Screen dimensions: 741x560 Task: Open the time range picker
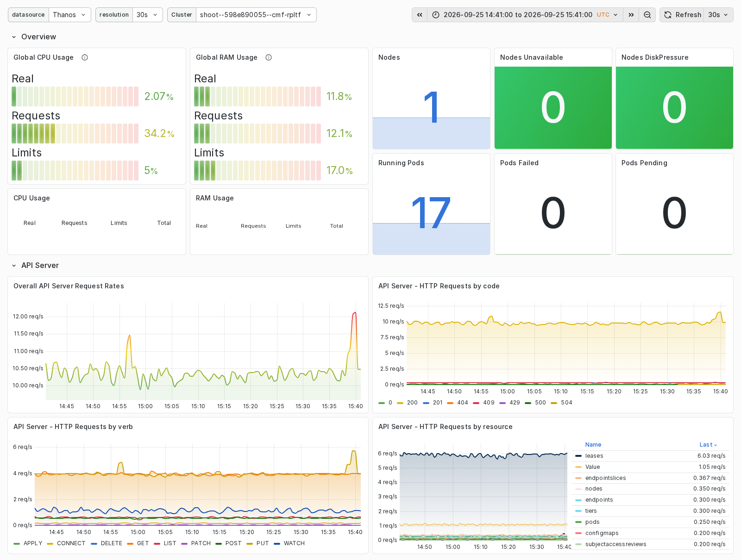click(525, 15)
